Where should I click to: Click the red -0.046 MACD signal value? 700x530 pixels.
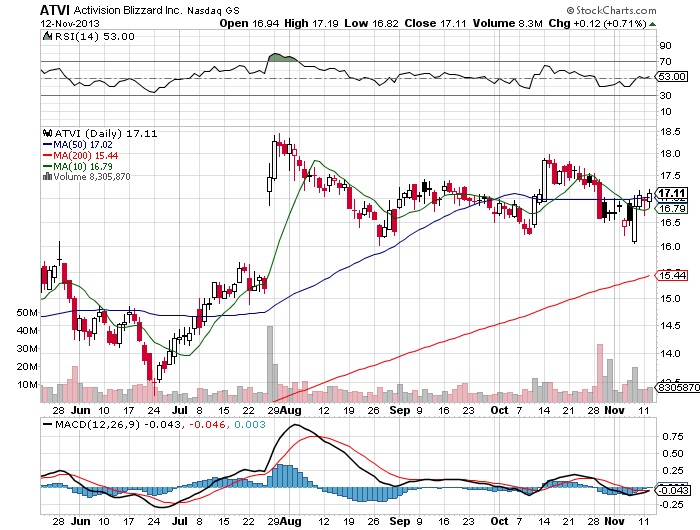click(207, 424)
